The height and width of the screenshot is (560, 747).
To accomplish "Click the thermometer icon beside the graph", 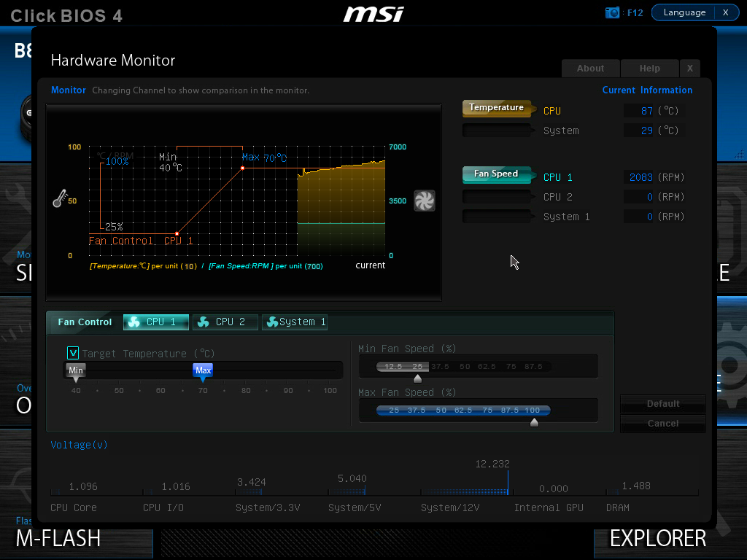I will click(x=60, y=198).
